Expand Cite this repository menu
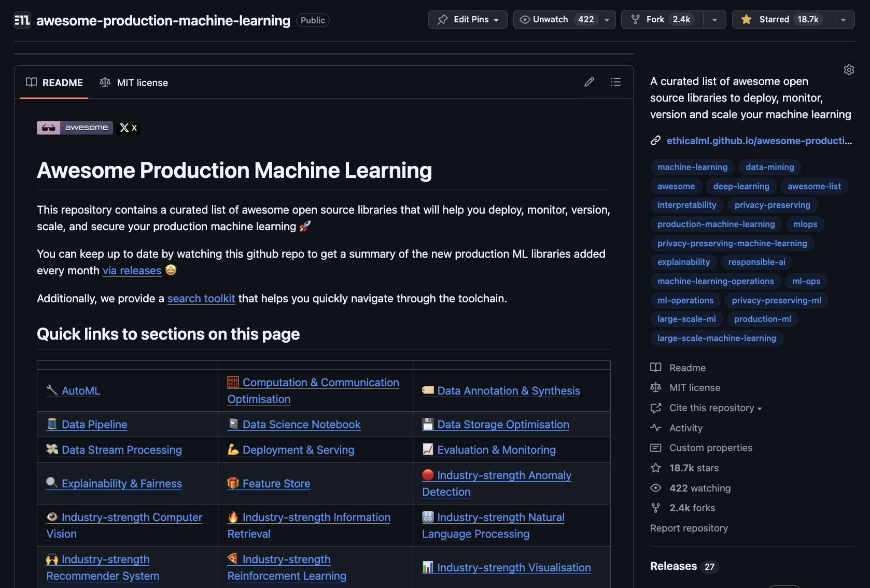The height and width of the screenshot is (588, 870). [x=715, y=408]
